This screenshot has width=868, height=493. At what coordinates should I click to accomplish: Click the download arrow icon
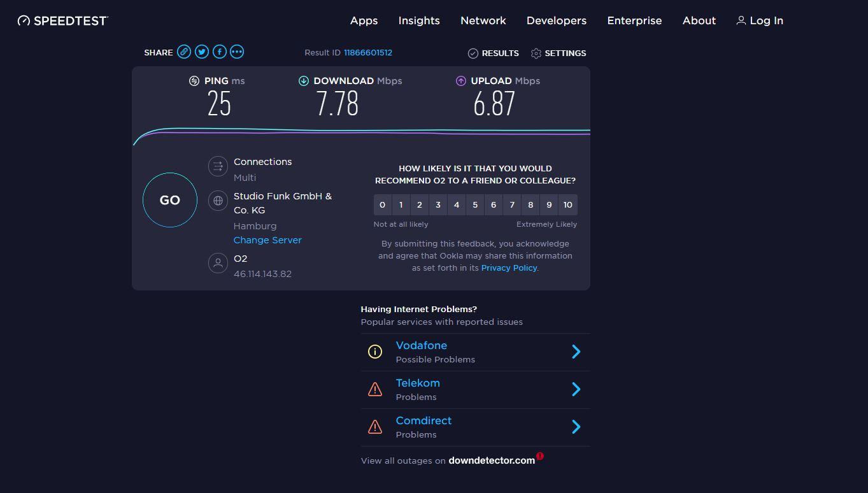point(304,81)
